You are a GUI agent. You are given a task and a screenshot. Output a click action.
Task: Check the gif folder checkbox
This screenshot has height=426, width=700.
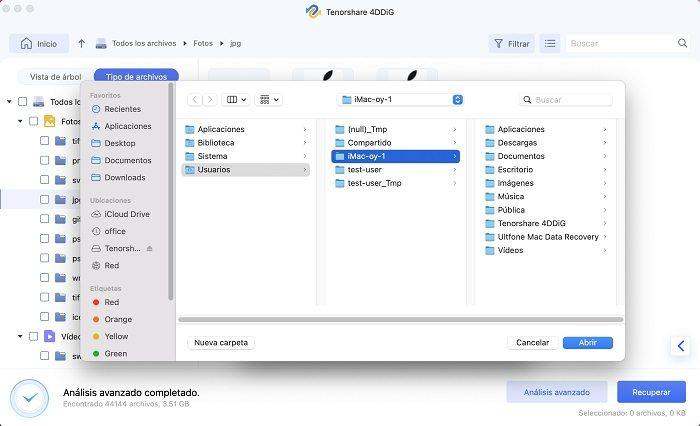coord(44,219)
